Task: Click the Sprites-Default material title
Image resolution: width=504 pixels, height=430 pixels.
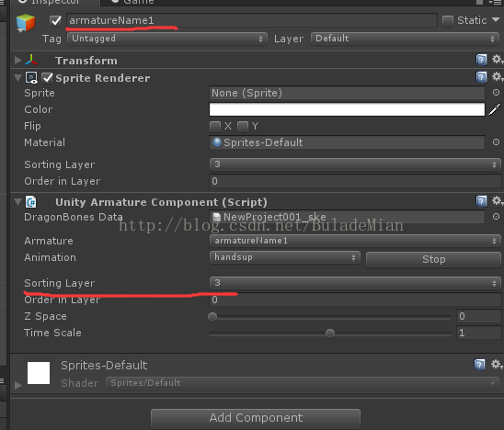Action: [x=104, y=366]
